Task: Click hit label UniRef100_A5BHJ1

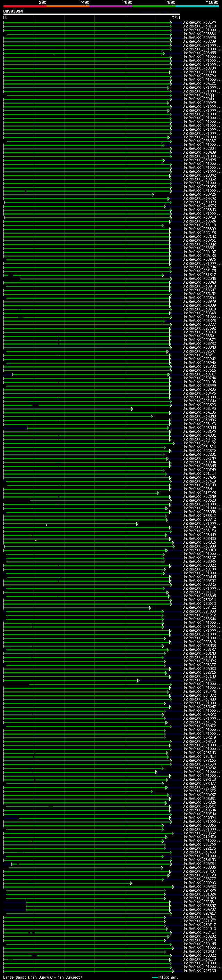Action: point(199,489)
